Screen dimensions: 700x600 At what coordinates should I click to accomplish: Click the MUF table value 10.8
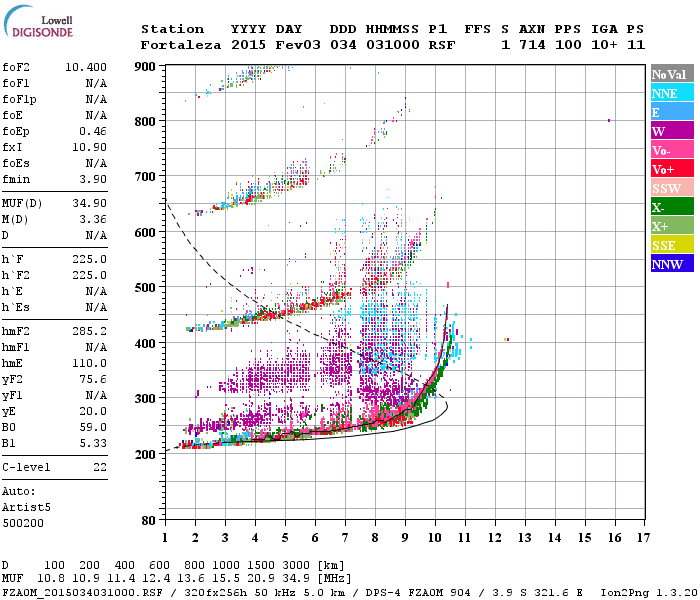[x=51, y=578]
